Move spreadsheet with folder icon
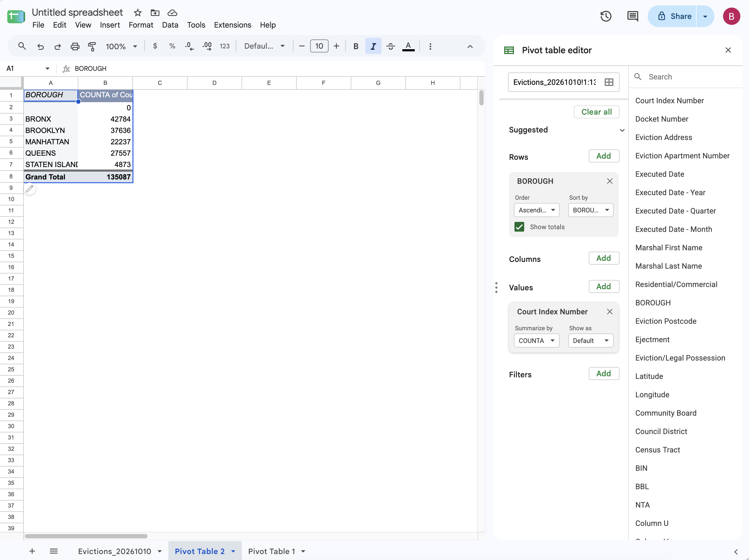 click(155, 13)
